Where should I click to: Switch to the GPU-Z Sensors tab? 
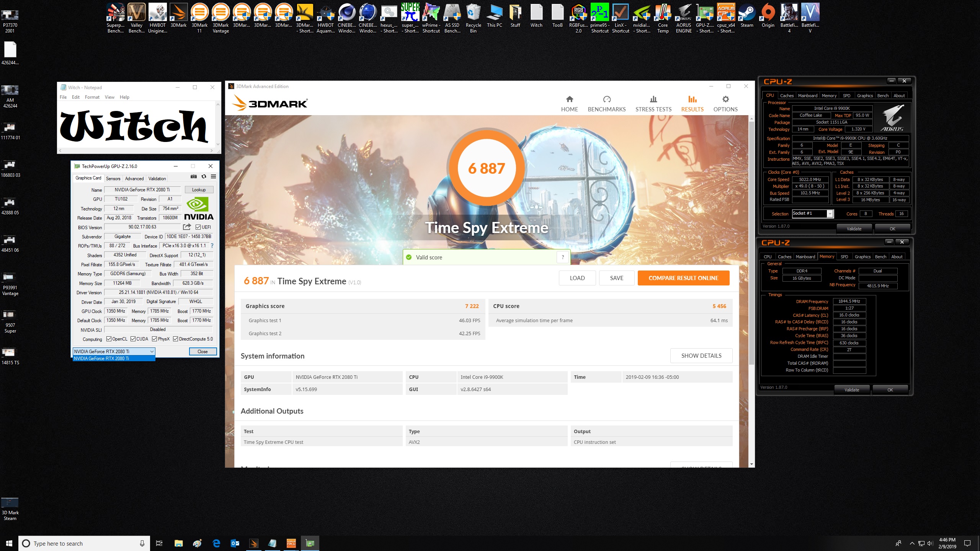click(113, 178)
